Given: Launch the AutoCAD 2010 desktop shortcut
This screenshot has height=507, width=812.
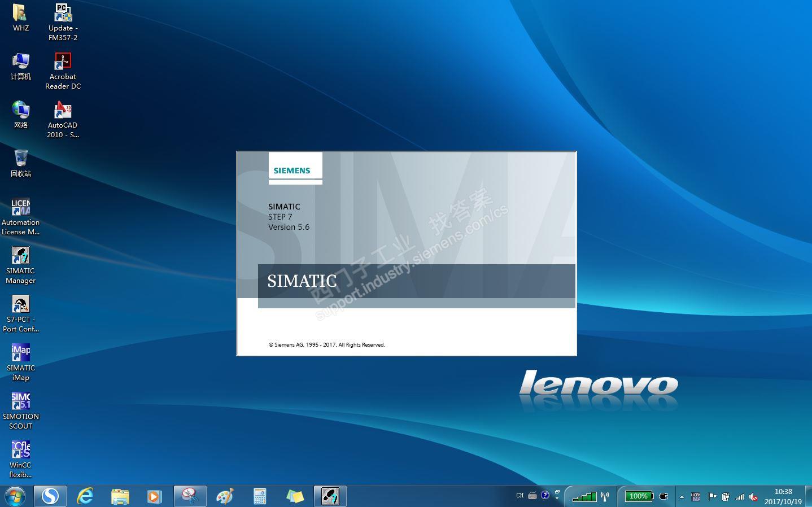Looking at the screenshot, I should tap(63, 120).
